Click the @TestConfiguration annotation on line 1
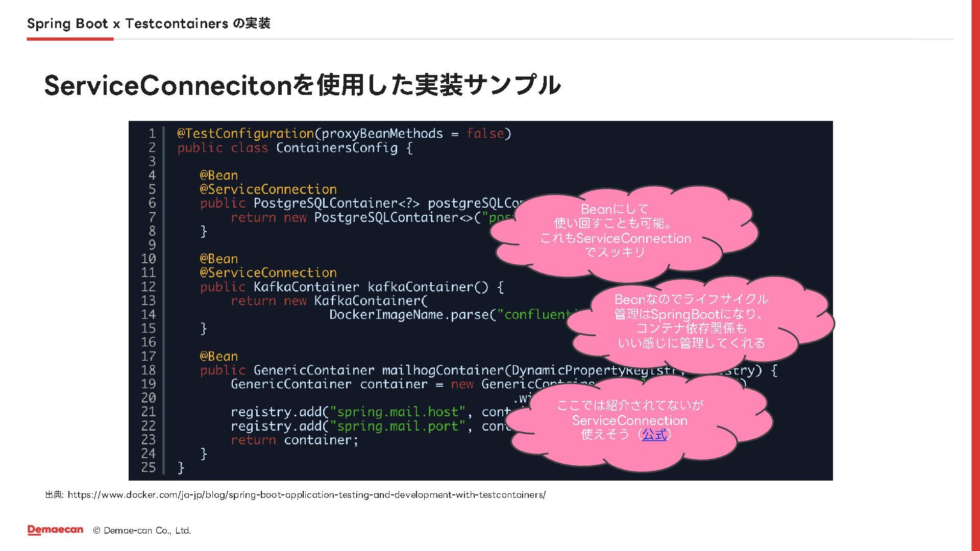The height and width of the screenshot is (551, 980). pos(246,134)
